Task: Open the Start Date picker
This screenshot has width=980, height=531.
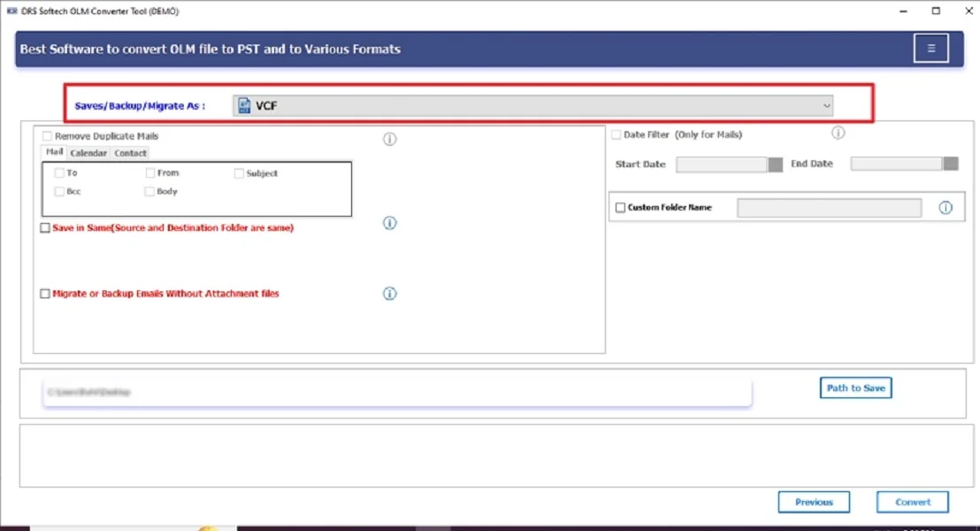Action: click(777, 164)
